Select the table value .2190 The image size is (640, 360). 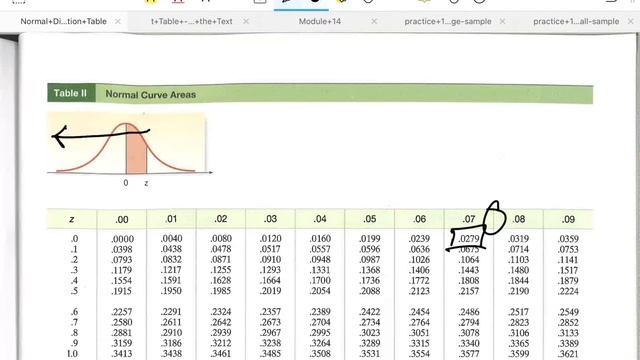click(x=519, y=291)
